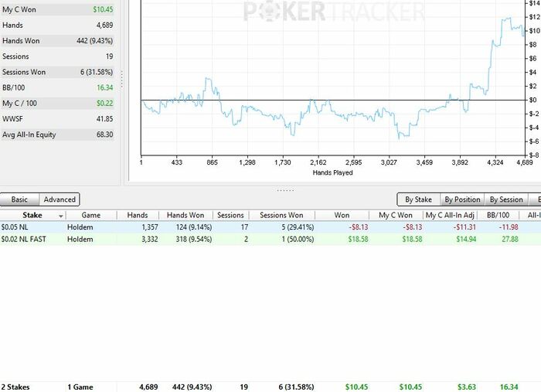The width and height of the screenshot is (541, 392).
Task: Click the $3.63 total All-In Adj value
Action: 467,387
